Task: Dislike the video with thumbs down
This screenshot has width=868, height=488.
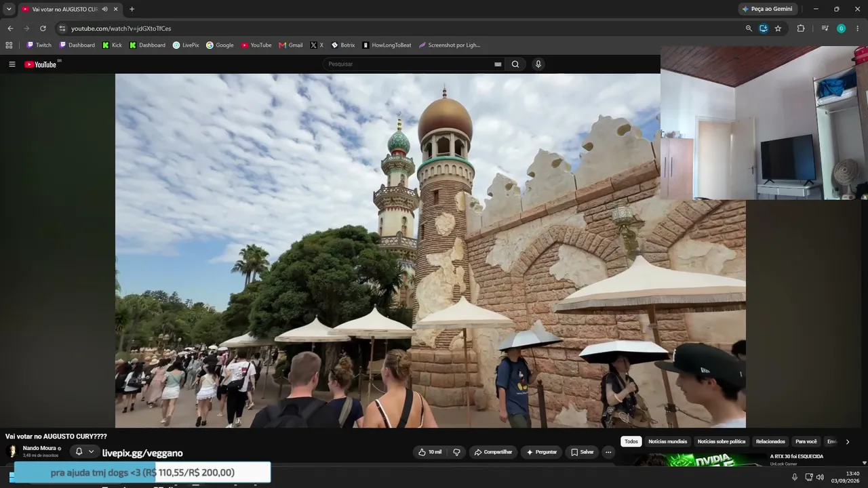Action: point(456,452)
